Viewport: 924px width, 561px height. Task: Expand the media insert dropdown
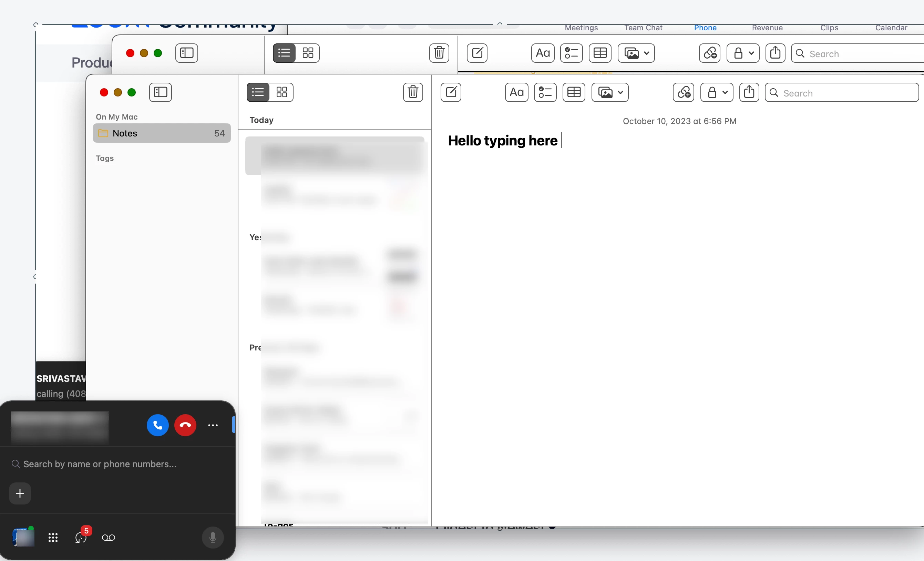(x=610, y=92)
